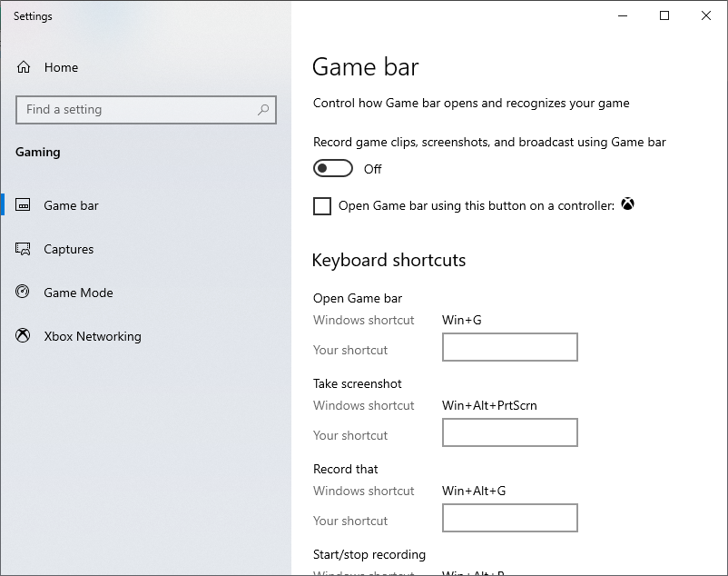Click the Home house icon
Image resolution: width=728 pixels, height=576 pixels.
pos(24,67)
